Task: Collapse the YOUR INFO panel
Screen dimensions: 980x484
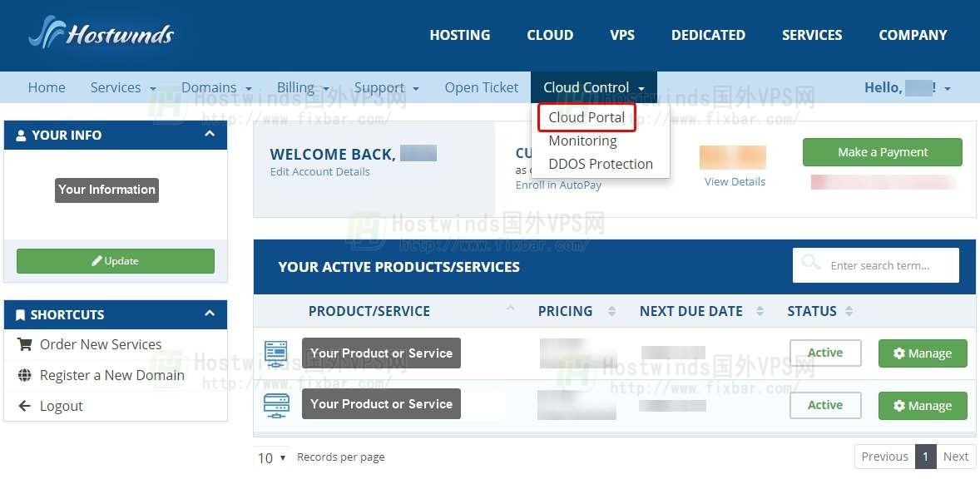Action: click(210, 134)
